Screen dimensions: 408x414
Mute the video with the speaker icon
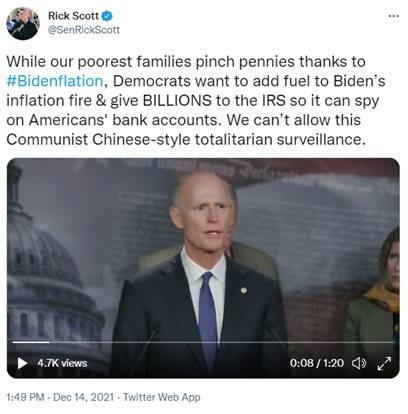tap(359, 363)
